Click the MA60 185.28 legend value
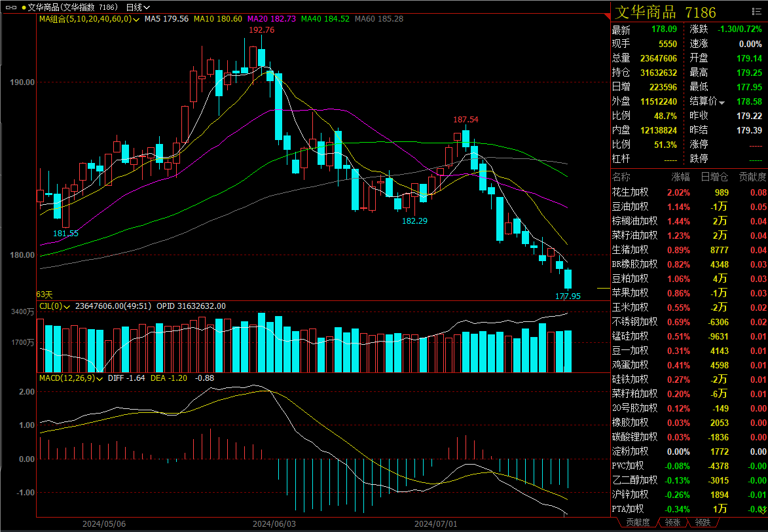768x532 pixels. pyautogui.click(x=379, y=19)
